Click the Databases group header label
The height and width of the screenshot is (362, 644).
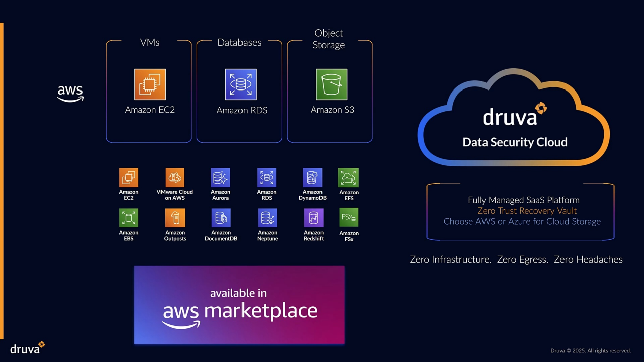click(x=239, y=43)
